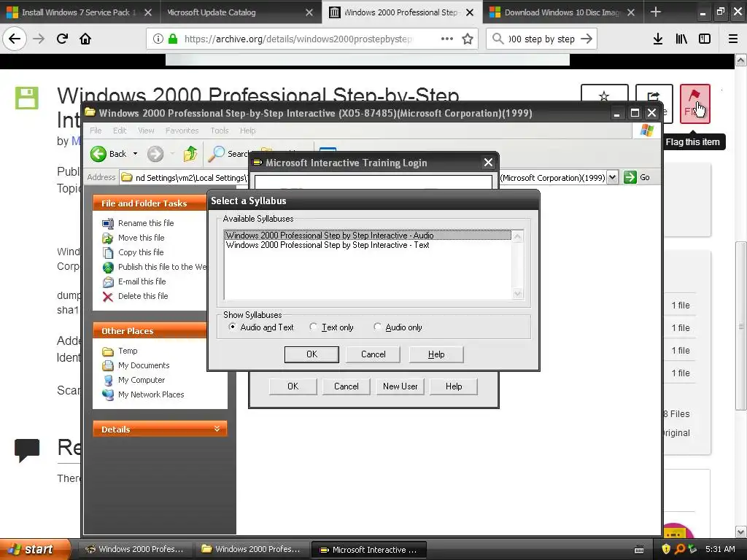Click the Explorer Forward arrow icon
Screen dimensions: 747x560
pos(155,154)
